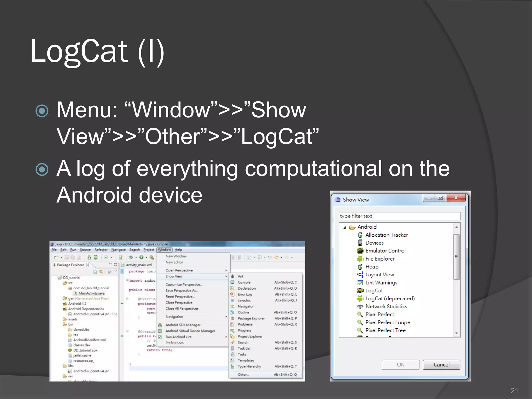
Task: Click the collapse-all icon in Package Explorer
Action: (x=95, y=272)
